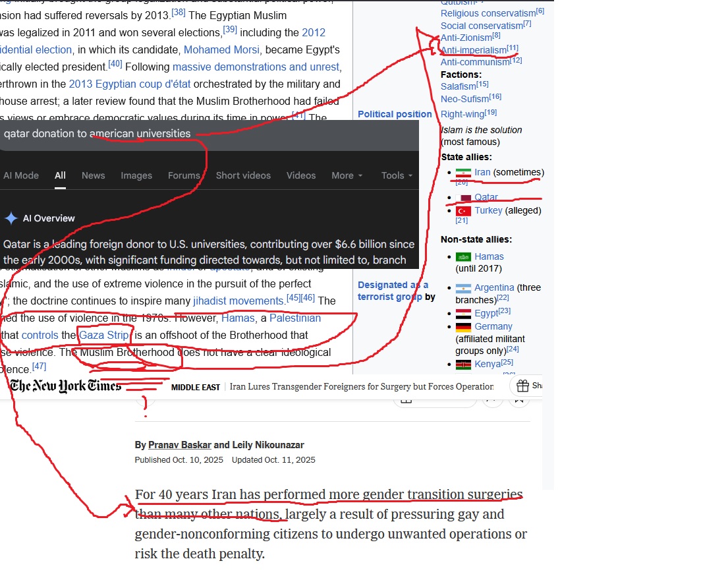728x586 pixels.
Task: Open the jihadist movements link
Action: (238, 301)
